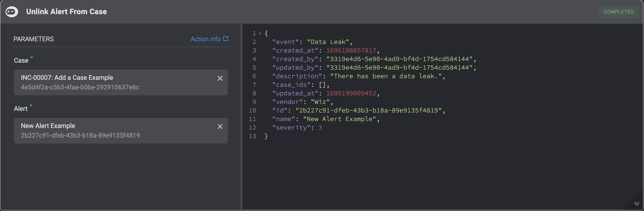Click the "updated_by" JSON line
644x211 pixels.
click(374, 68)
